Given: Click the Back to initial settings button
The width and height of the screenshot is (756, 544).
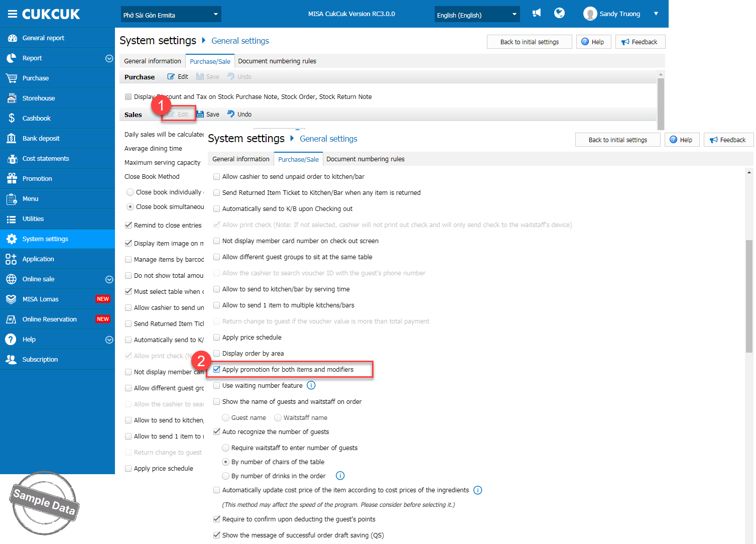Looking at the screenshot, I should click(617, 140).
